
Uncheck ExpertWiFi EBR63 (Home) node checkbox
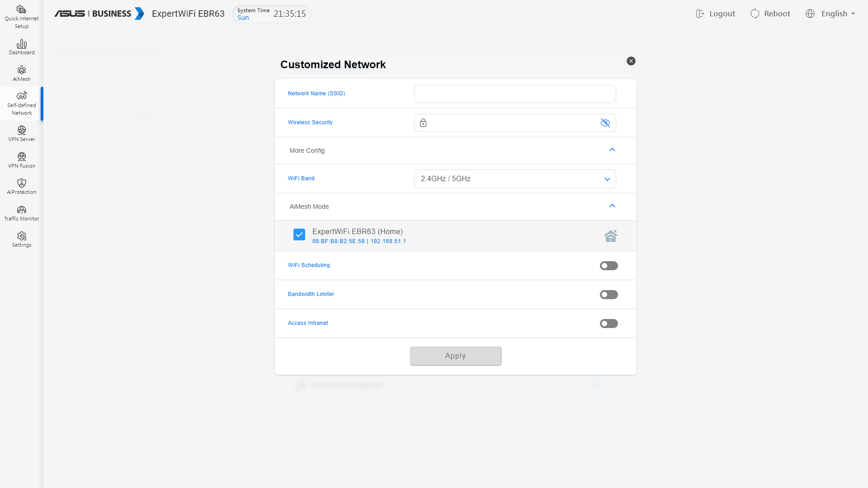pyautogui.click(x=299, y=235)
